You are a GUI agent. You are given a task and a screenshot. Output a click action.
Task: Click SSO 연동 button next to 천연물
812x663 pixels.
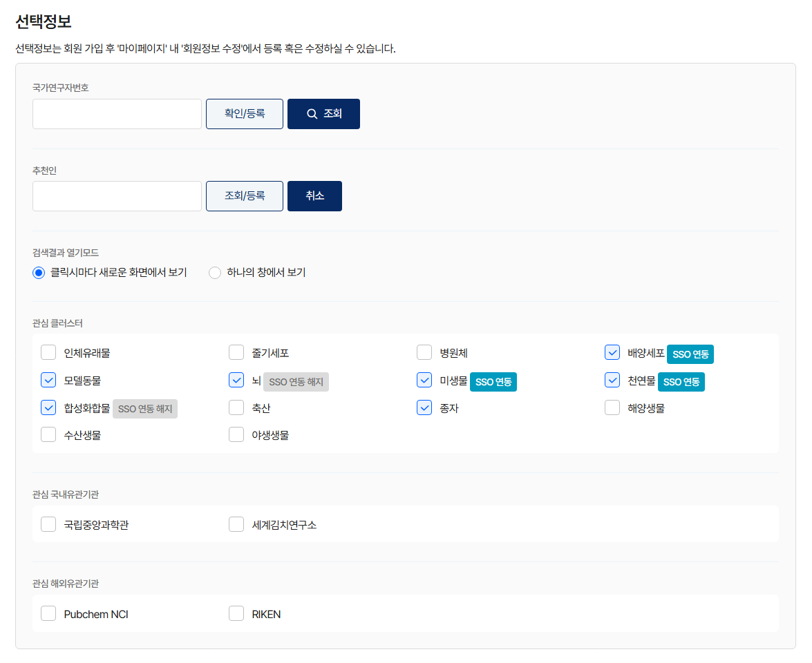(x=681, y=382)
